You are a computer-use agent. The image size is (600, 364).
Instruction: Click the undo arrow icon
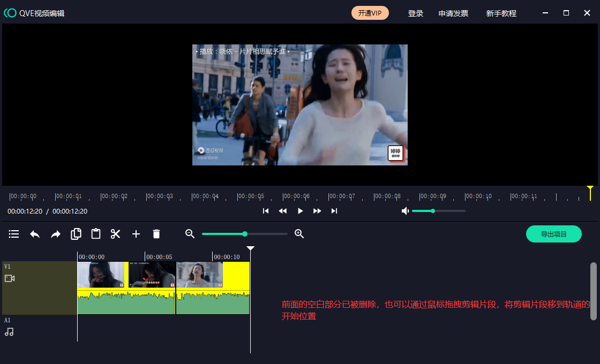click(35, 234)
